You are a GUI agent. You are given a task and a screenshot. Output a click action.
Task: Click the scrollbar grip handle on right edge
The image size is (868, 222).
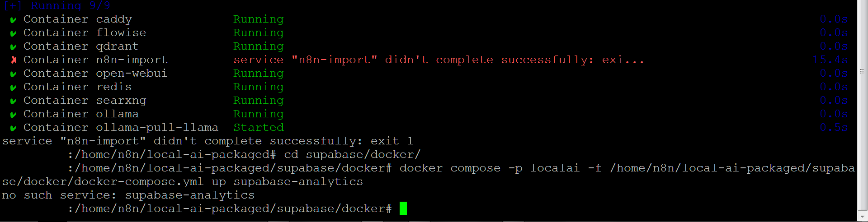pyautogui.click(x=862, y=71)
